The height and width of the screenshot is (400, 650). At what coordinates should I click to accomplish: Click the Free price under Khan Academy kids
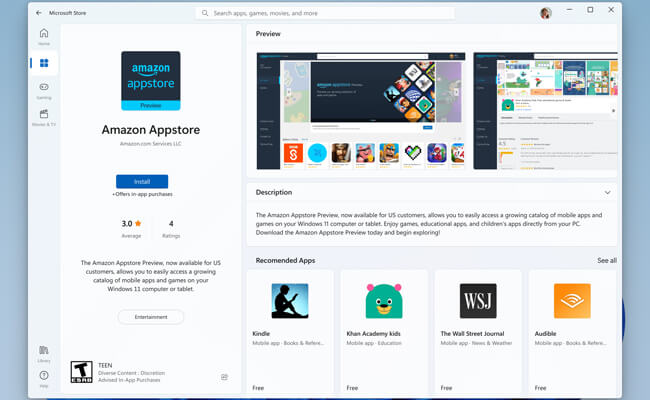tap(352, 388)
